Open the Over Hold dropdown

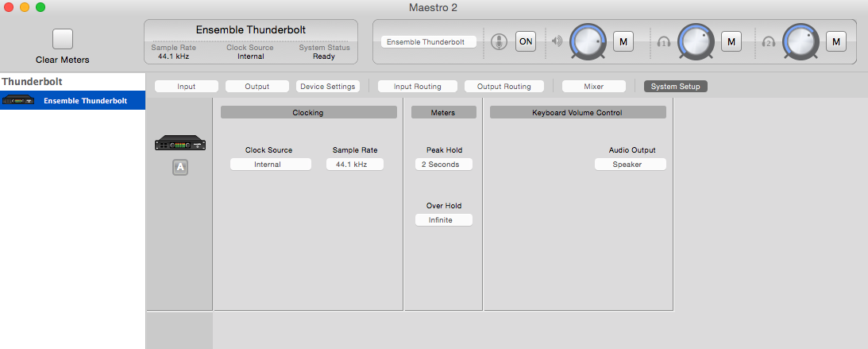tap(444, 220)
